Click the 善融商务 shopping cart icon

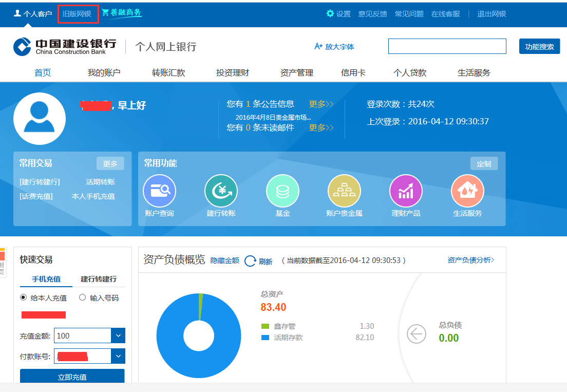coord(105,12)
